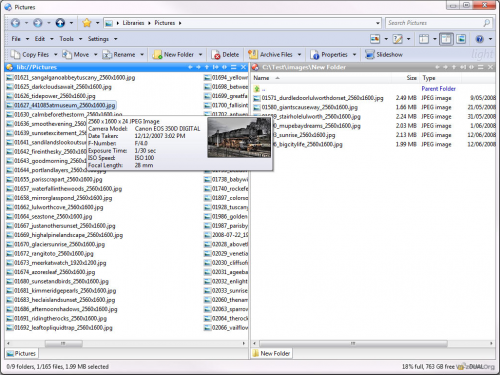Open the address bar path dropdown
The image size is (500, 375).
(378, 23)
